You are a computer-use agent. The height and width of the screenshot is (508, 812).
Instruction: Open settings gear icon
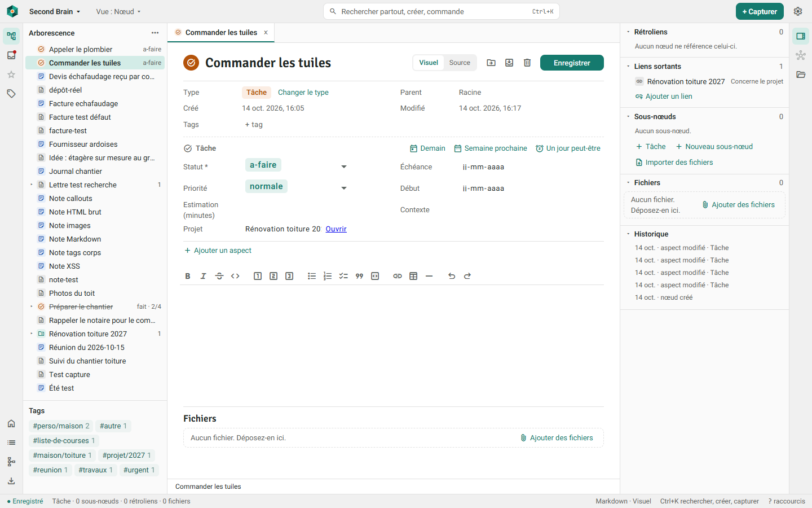(798, 11)
